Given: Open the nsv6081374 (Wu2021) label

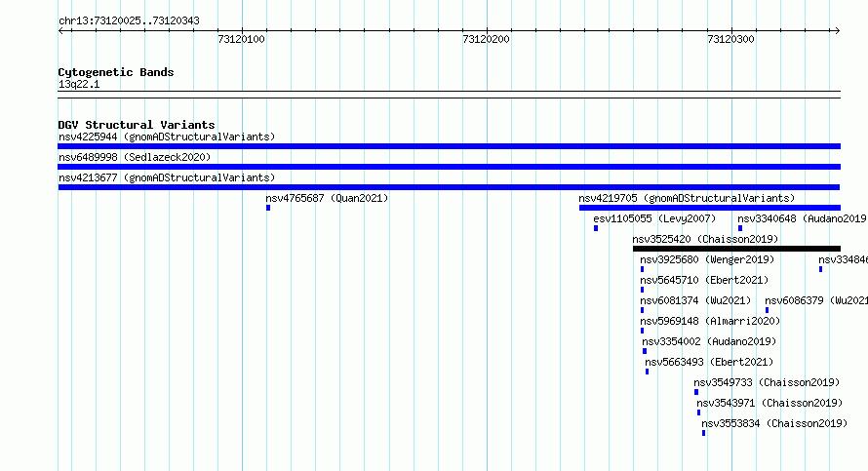Looking at the screenshot, I should pos(695,300).
